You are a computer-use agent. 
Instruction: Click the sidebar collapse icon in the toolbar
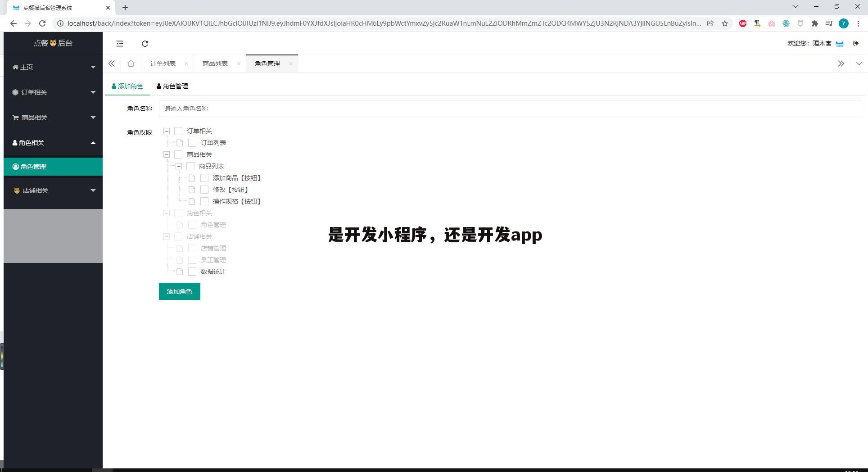[119, 43]
